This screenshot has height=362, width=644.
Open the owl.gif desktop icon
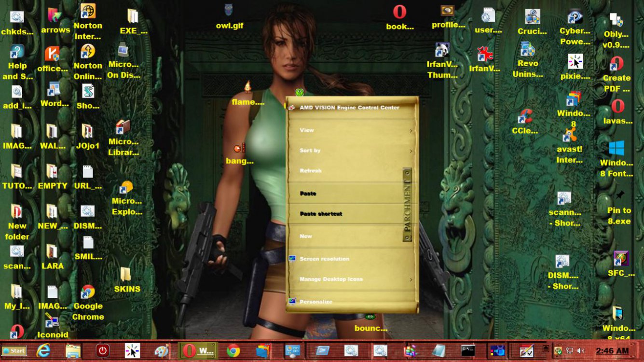click(229, 17)
